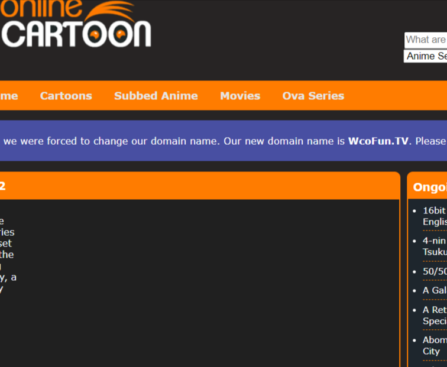Open the 'A Gal' ongoing series link

(435, 290)
